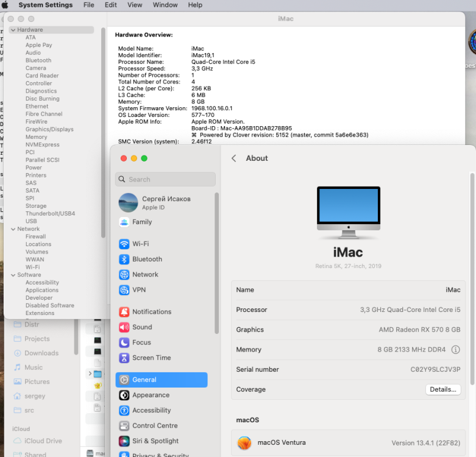Click the Coverage Details button
This screenshot has width=476, height=457.
[443, 389]
